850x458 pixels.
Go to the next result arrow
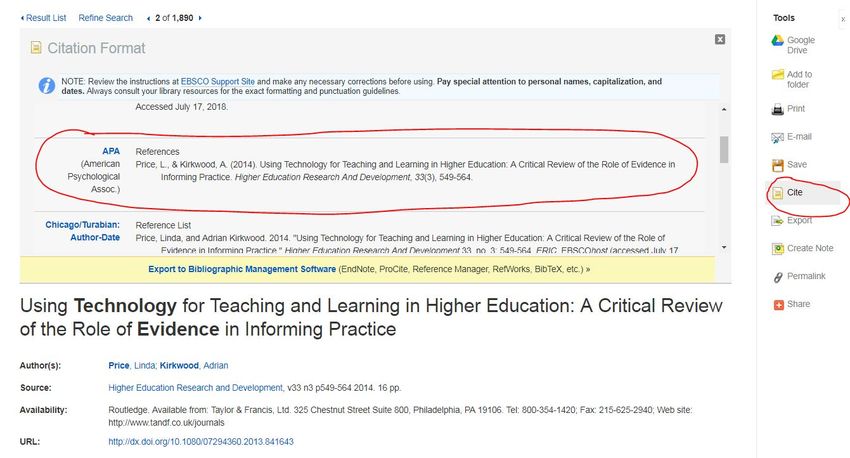pyautogui.click(x=200, y=18)
